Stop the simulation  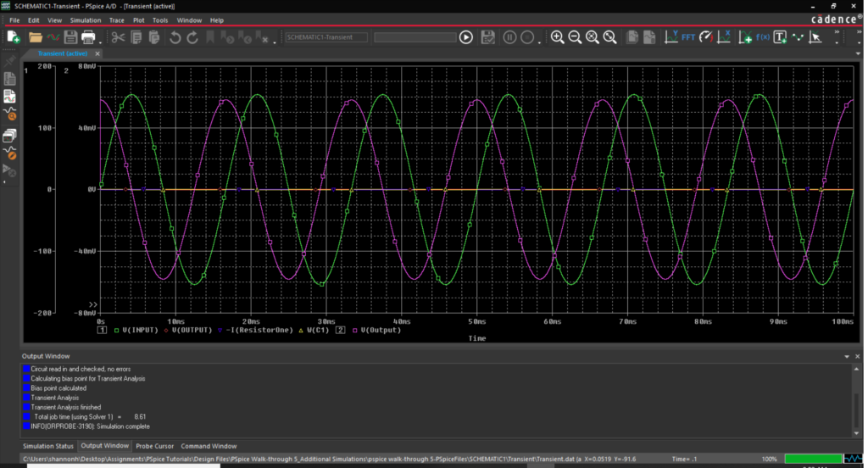click(527, 37)
